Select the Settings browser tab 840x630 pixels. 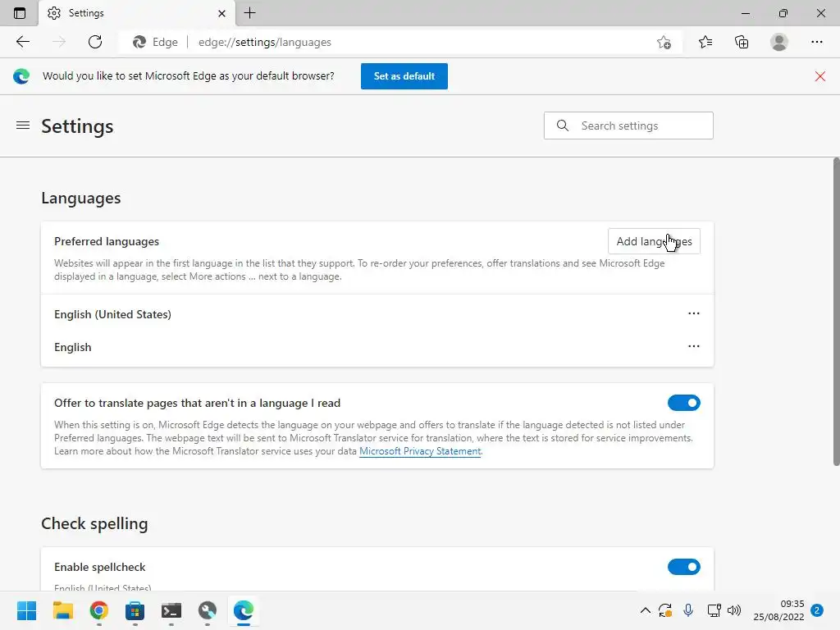[137, 13]
